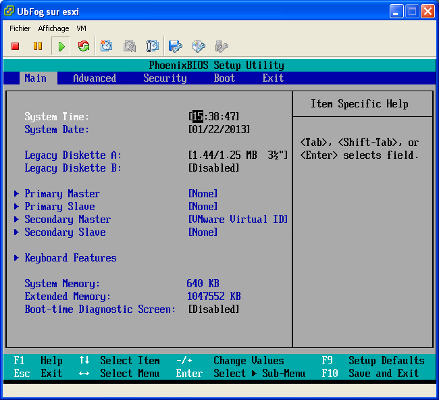Click the green Power On play icon
The width and height of the screenshot is (439, 400).
coord(61,46)
